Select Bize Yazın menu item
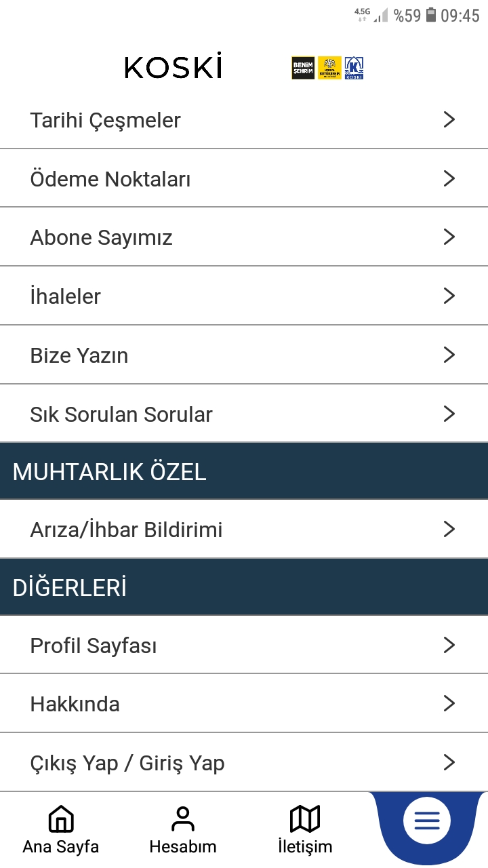 [79, 355]
